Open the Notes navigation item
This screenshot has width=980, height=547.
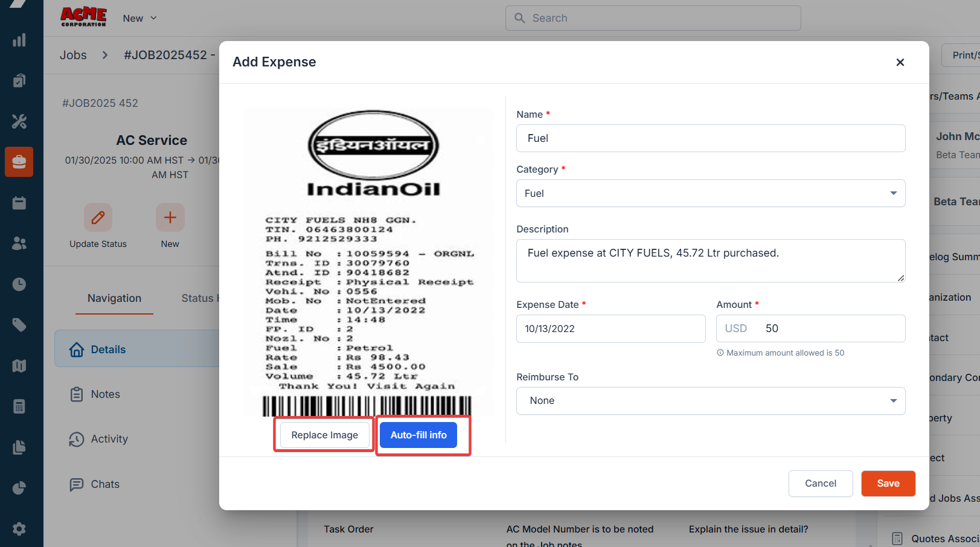click(105, 394)
